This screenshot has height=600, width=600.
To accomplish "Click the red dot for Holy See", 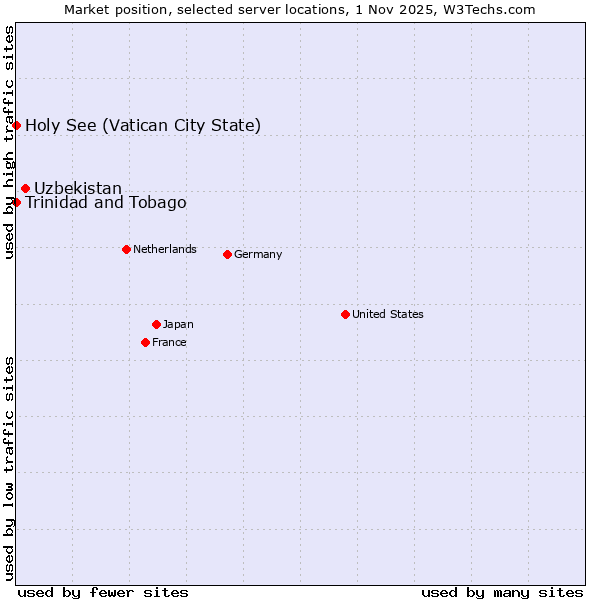I will click(17, 125).
